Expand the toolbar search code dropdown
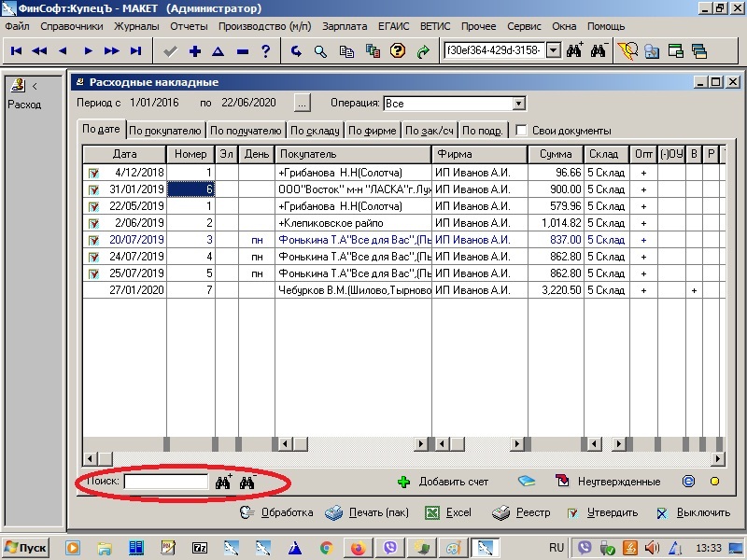The width and height of the screenshot is (747, 560). [x=553, y=50]
